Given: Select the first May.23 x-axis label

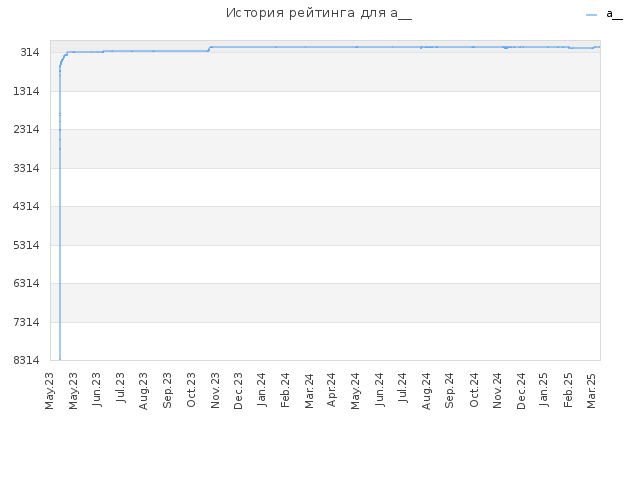Looking at the screenshot, I should 49,391.
